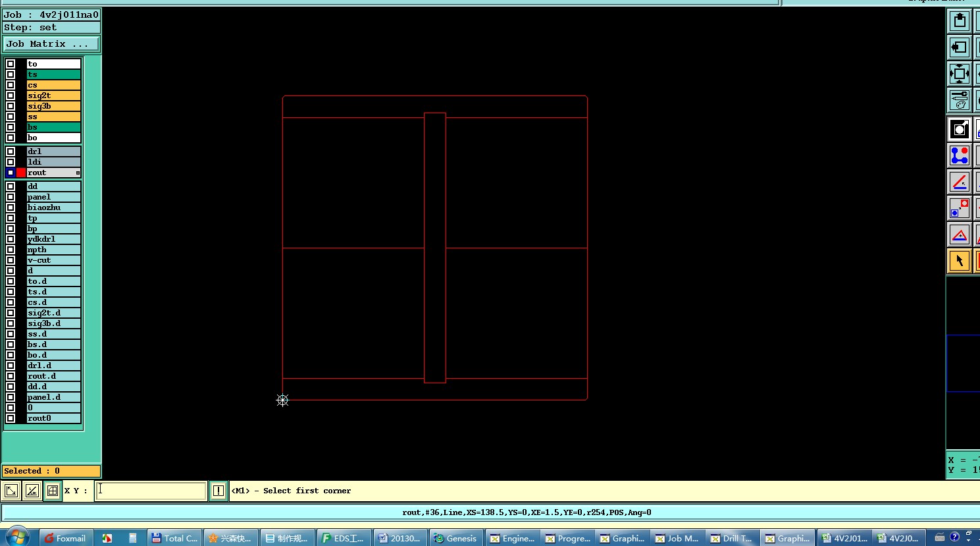Uncheck the 'rout' layer checkbox
Viewport: 980px width, 546px height.
11,173
